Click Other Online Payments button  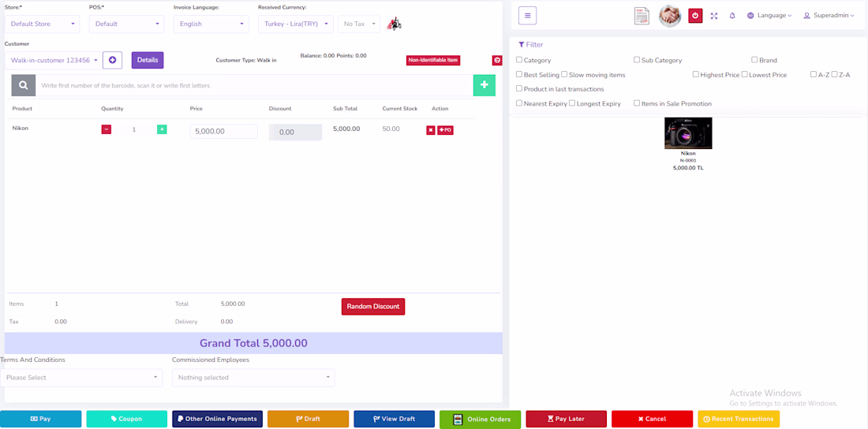218,419
